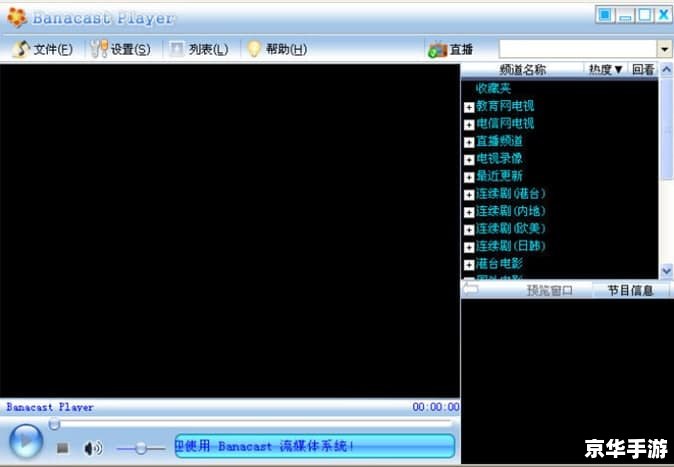Image resolution: width=674 pixels, height=467 pixels.
Task: Click the round Play button
Action: point(26,441)
